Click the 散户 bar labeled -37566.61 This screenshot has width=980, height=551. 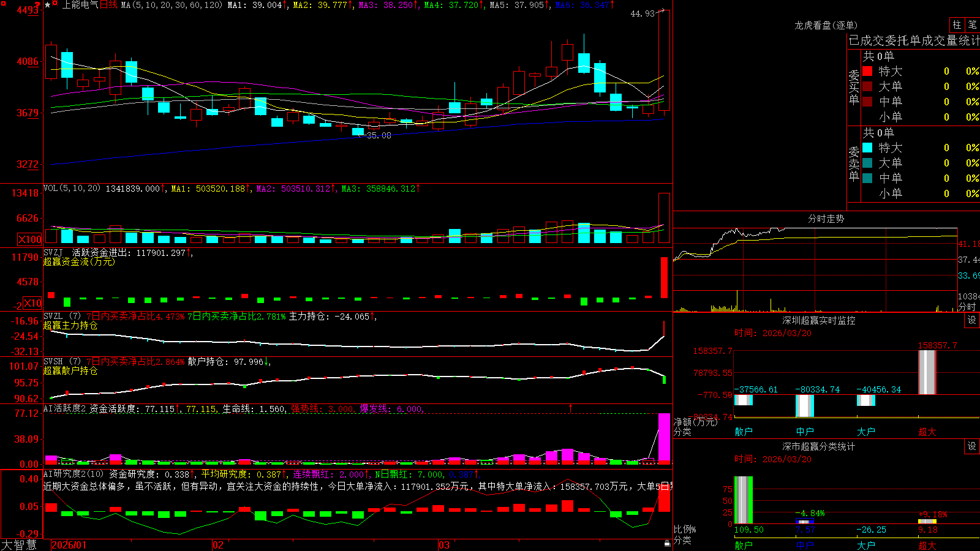click(744, 400)
